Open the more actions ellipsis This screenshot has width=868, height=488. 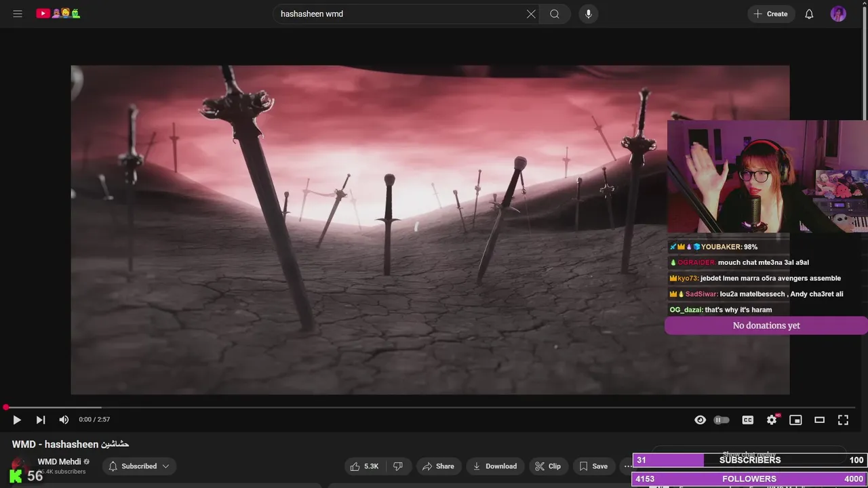[x=627, y=466]
